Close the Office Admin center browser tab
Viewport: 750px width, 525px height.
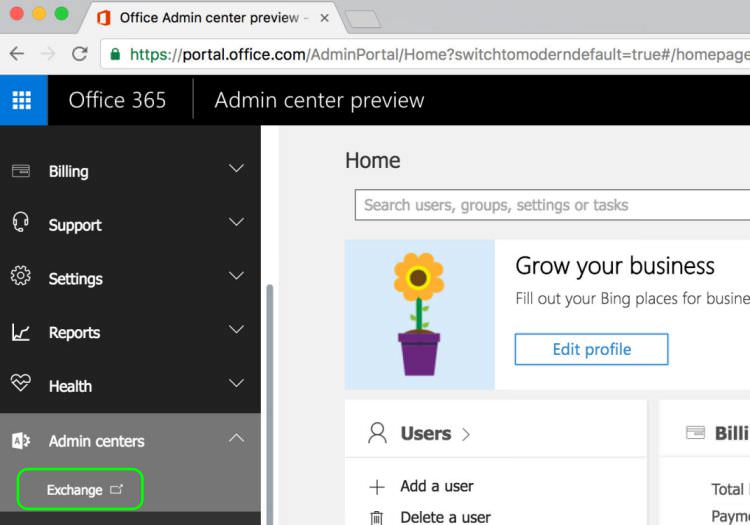click(324, 18)
